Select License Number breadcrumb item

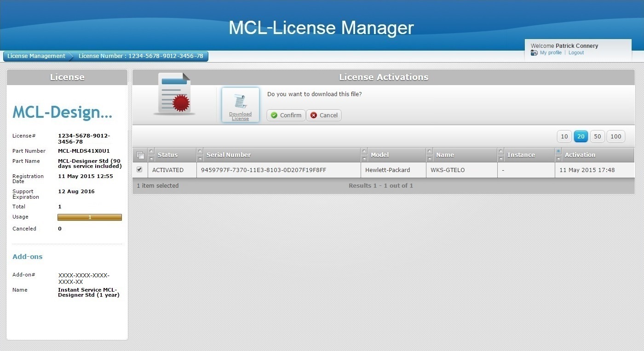click(x=141, y=56)
